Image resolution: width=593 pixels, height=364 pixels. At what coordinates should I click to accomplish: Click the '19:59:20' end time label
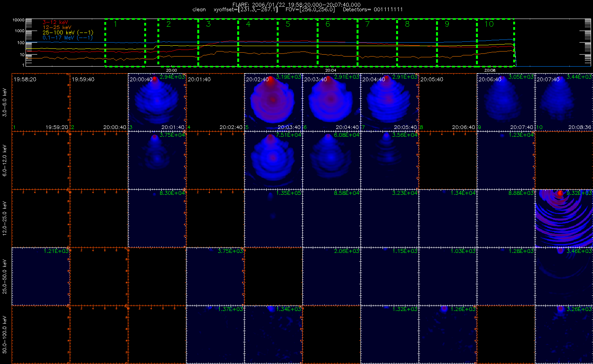(x=57, y=127)
